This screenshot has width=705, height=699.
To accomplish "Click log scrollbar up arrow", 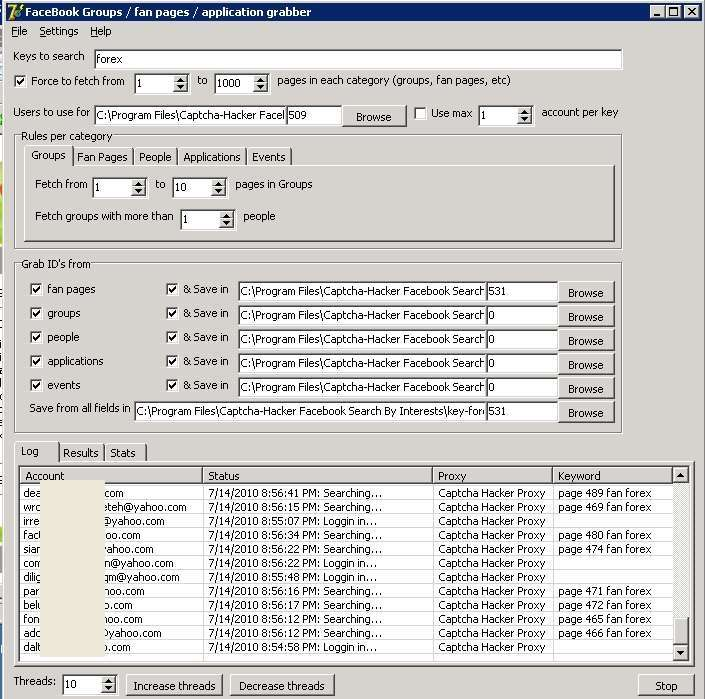I will (x=680, y=475).
